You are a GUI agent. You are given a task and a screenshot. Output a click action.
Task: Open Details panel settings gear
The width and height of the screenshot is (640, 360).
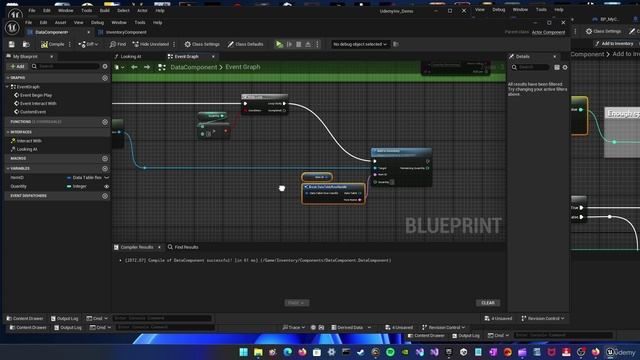[565, 67]
